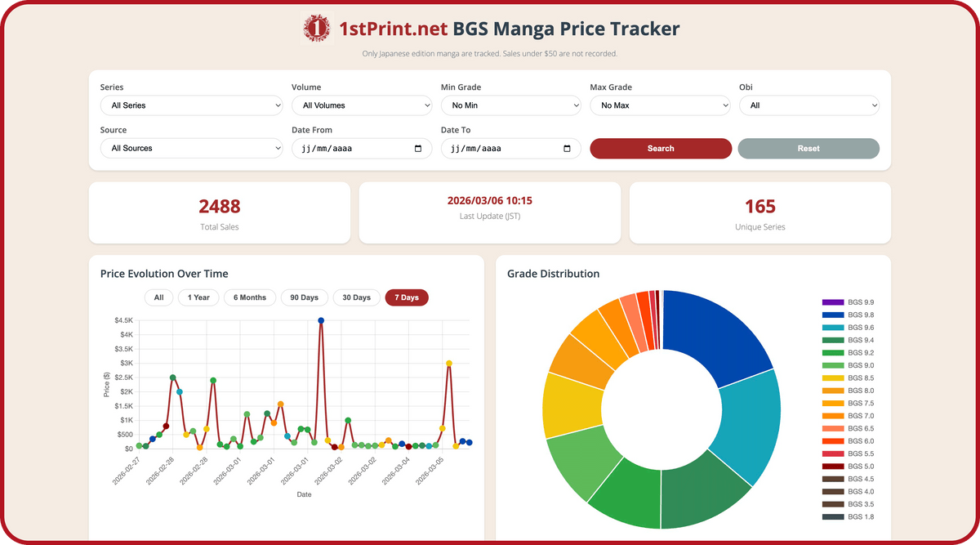The width and height of the screenshot is (980, 545).
Task: Show the All time range
Action: (158, 297)
